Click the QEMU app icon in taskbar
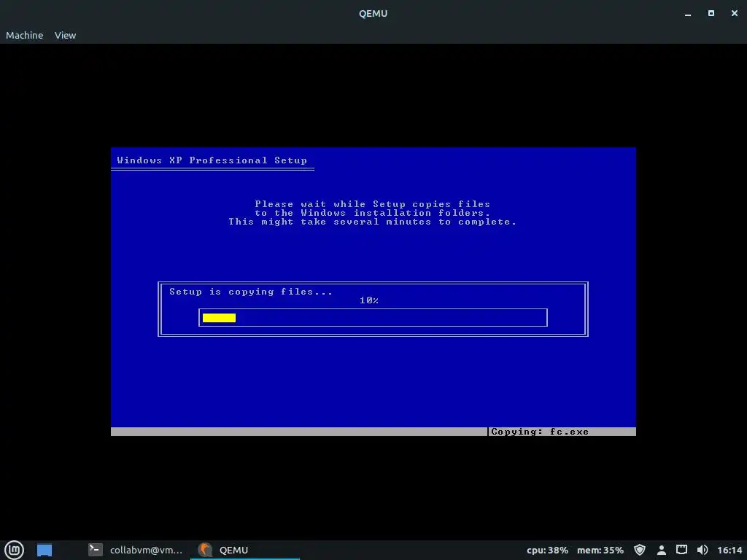The height and width of the screenshot is (560, 747). point(205,550)
